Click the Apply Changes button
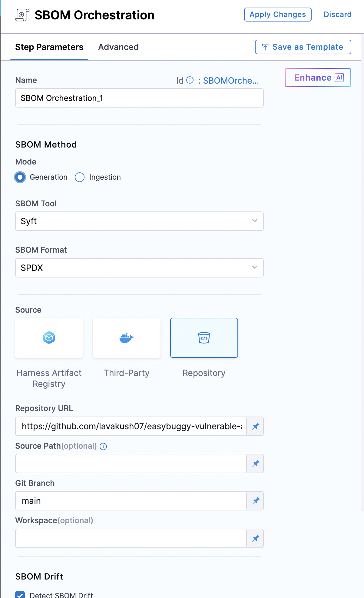The height and width of the screenshot is (598, 364). pyautogui.click(x=278, y=15)
